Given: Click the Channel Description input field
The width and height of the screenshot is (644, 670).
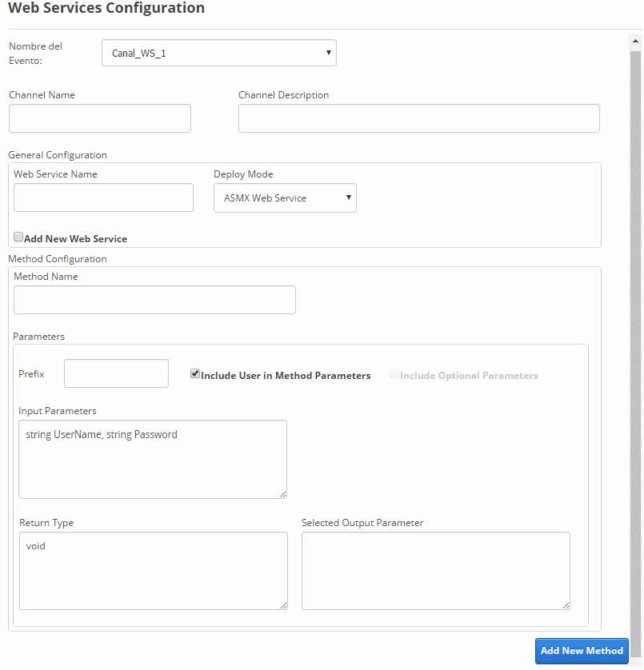Looking at the screenshot, I should click(x=419, y=118).
